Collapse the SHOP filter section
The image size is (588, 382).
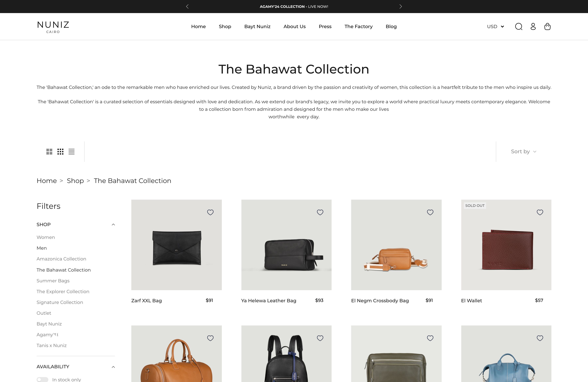click(113, 225)
